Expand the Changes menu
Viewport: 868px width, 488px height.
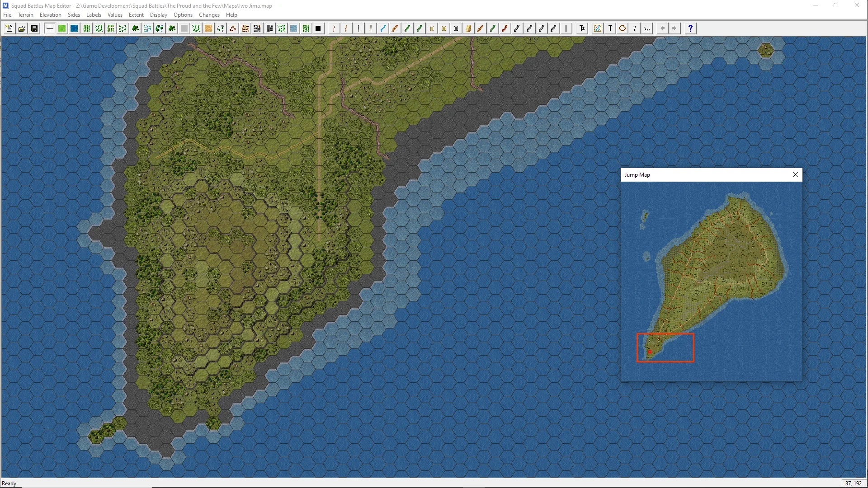point(209,15)
